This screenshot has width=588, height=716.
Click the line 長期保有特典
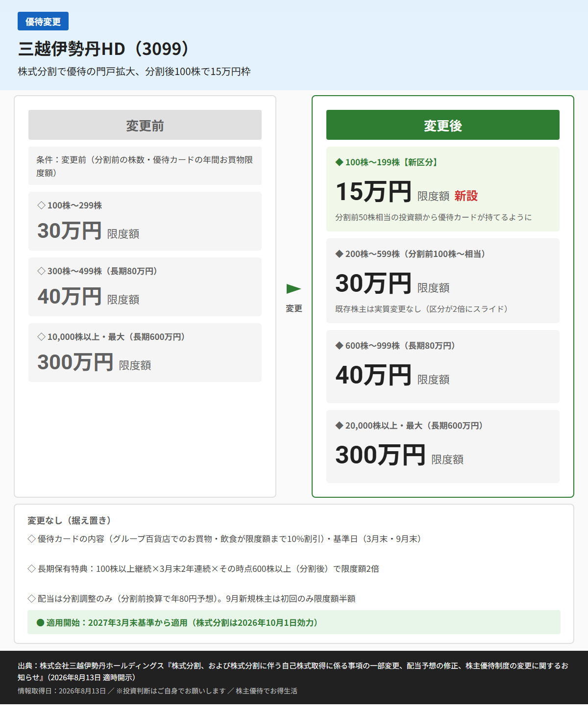203,569
